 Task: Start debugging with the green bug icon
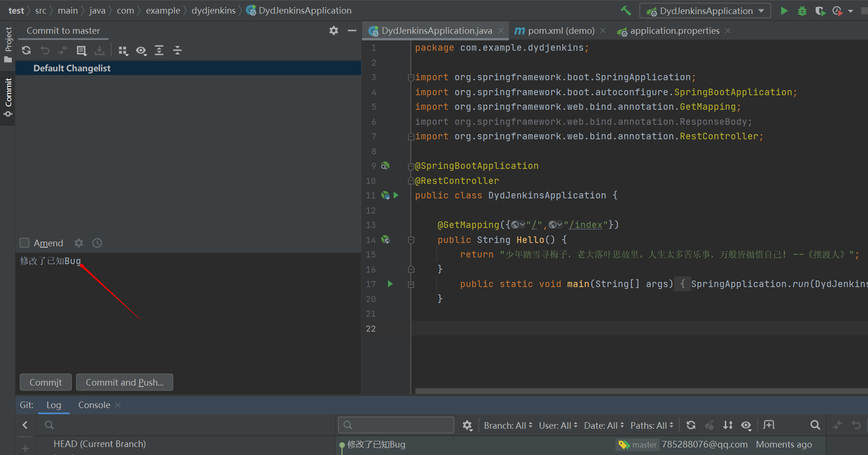point(802,11)
